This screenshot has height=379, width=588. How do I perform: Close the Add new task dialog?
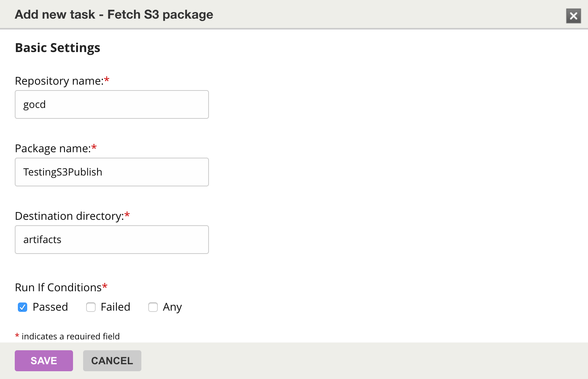pyautogui.click(x=573, y=16)
